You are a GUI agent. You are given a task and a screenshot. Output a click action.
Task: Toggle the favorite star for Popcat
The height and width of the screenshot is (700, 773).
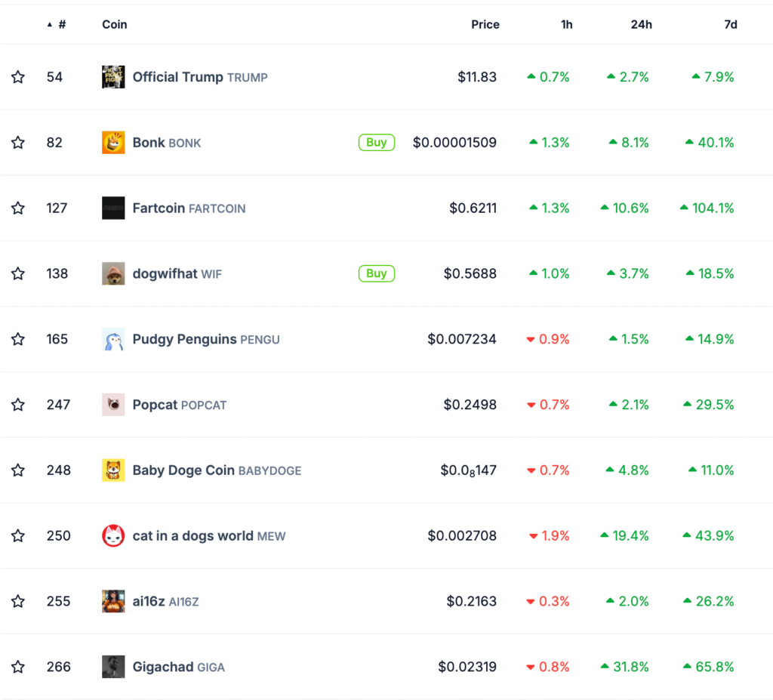coord(17,404)
